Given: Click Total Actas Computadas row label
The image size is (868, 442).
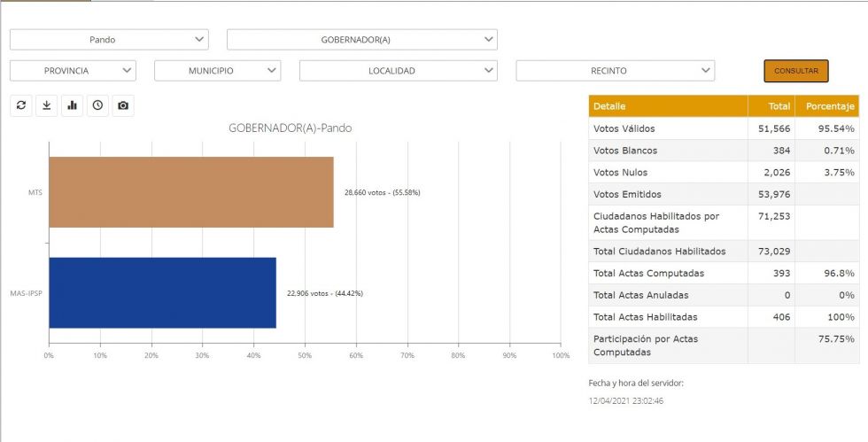Looking at the screenshot, I should [x=648, y=273].
